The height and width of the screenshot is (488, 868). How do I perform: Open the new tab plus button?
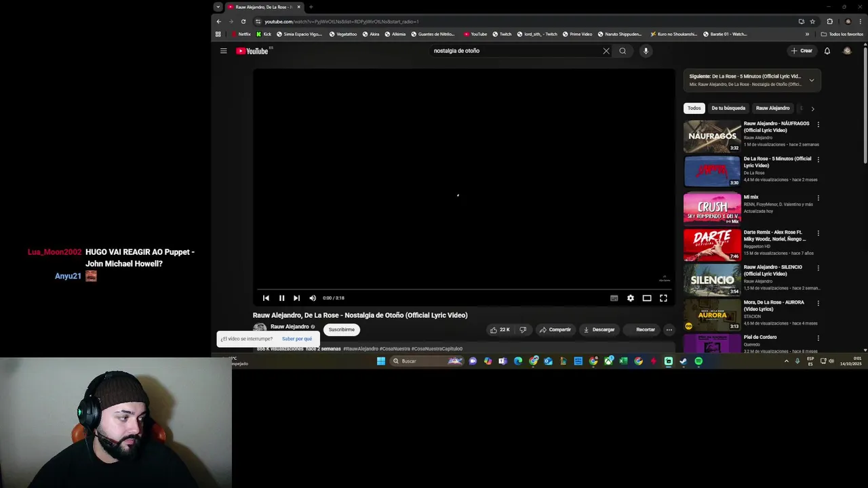(x=311, y=7)
